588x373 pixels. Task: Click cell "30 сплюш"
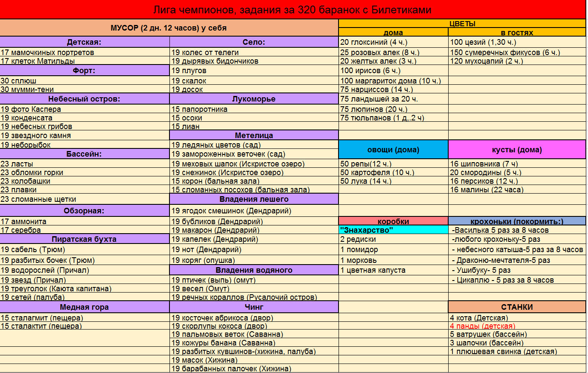point(84,80)
